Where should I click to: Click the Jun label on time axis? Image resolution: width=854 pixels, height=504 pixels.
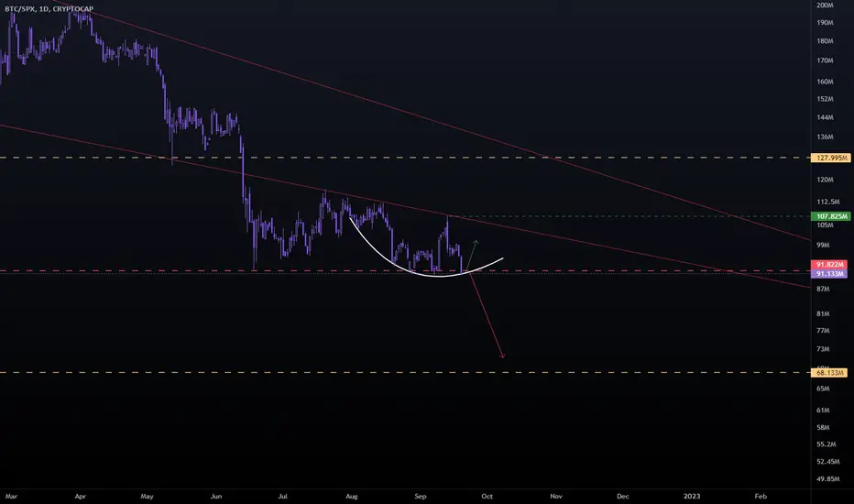[x=216, y=497]
